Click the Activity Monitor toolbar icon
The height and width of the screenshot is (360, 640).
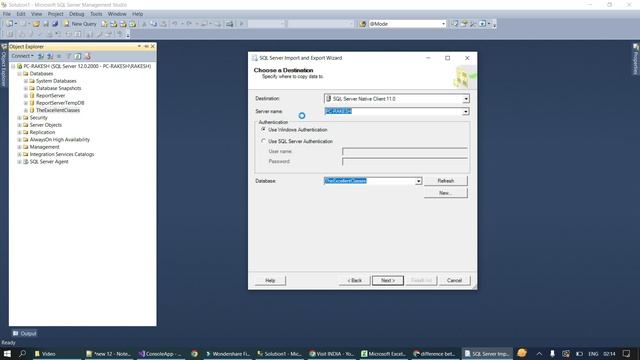click(x=230, y=24)
